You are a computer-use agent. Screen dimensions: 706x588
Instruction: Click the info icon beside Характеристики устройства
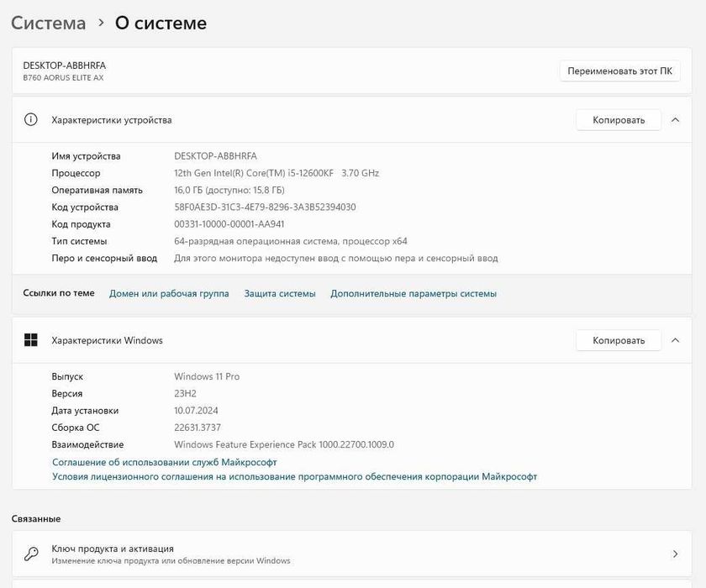tap(31, 120)
